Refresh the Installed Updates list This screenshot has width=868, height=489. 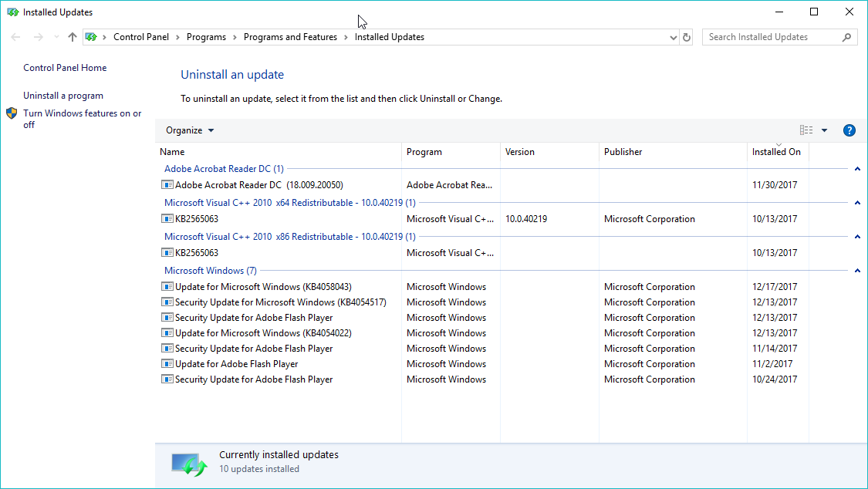click(x=687, y=38)
